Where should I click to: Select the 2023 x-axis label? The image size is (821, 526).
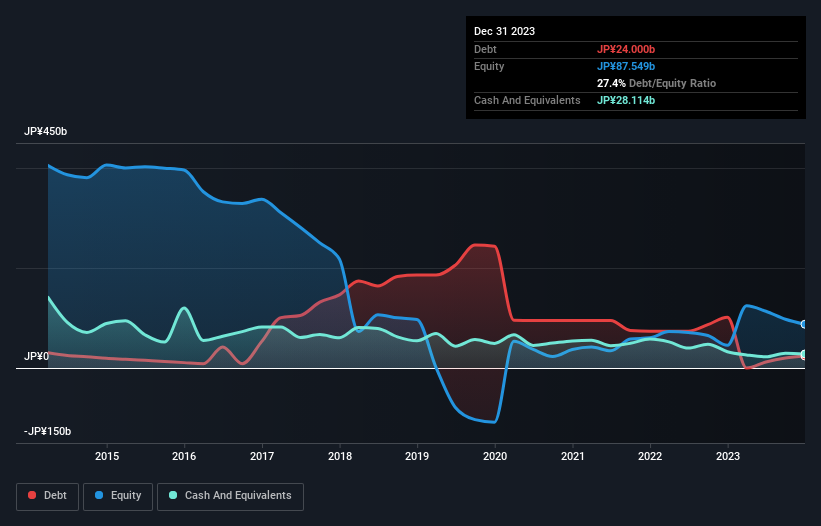coord(728,456)
